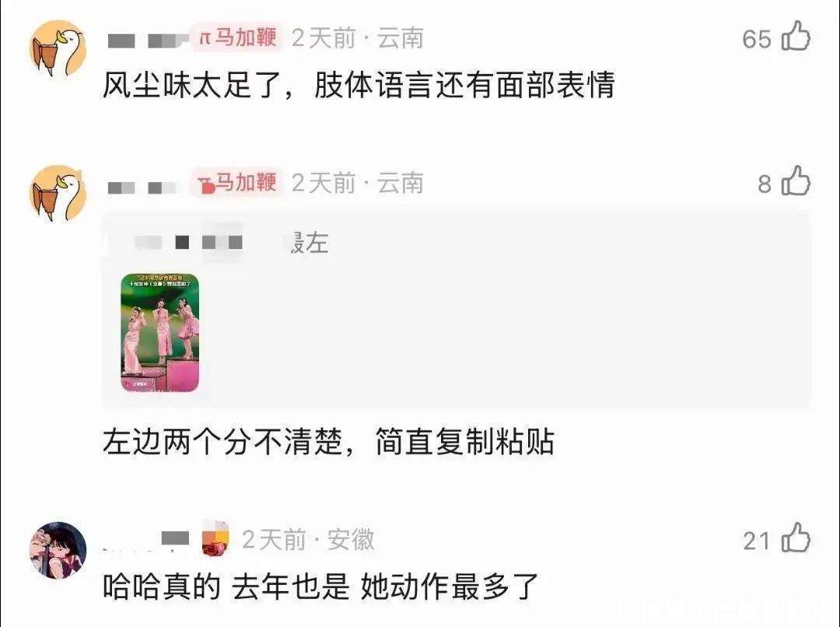The width and height of the screenshot is (840, 627).
Task: Open the first commenter's blurred username
Action: (x=148, y=40)
